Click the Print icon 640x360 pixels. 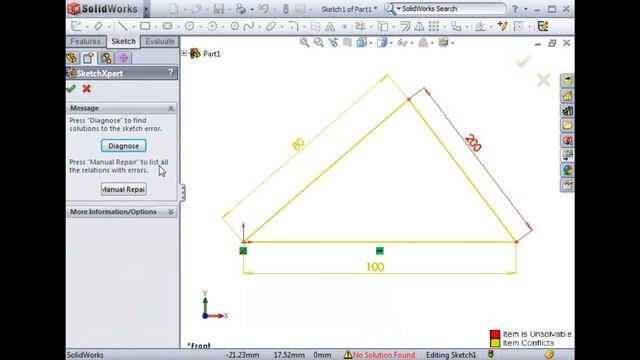coord(241,9)
